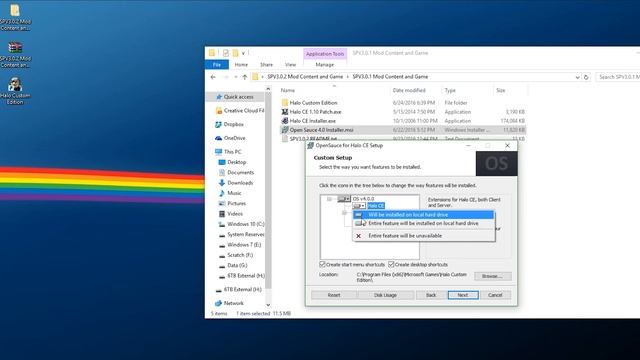Viewport: 640px width, 360px height.
Task: Open the Halo Custom Edition desktop shortcut
Action: (15, 91)
